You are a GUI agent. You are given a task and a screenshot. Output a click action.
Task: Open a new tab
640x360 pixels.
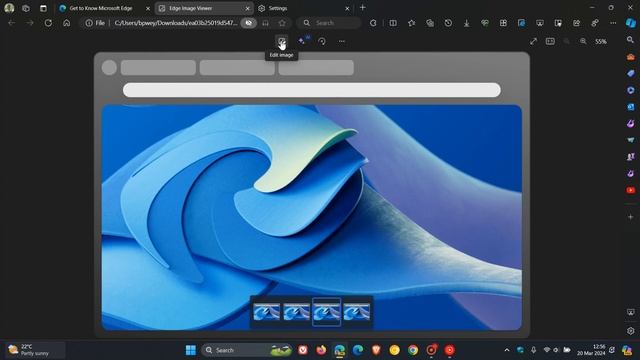click(x=362, y=8)
